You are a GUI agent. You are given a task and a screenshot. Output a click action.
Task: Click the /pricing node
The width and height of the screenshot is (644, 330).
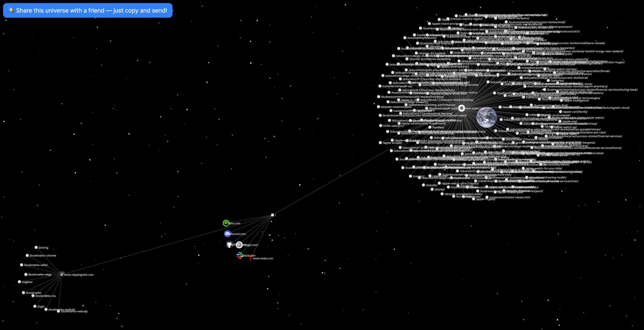[x=36, y=247]
